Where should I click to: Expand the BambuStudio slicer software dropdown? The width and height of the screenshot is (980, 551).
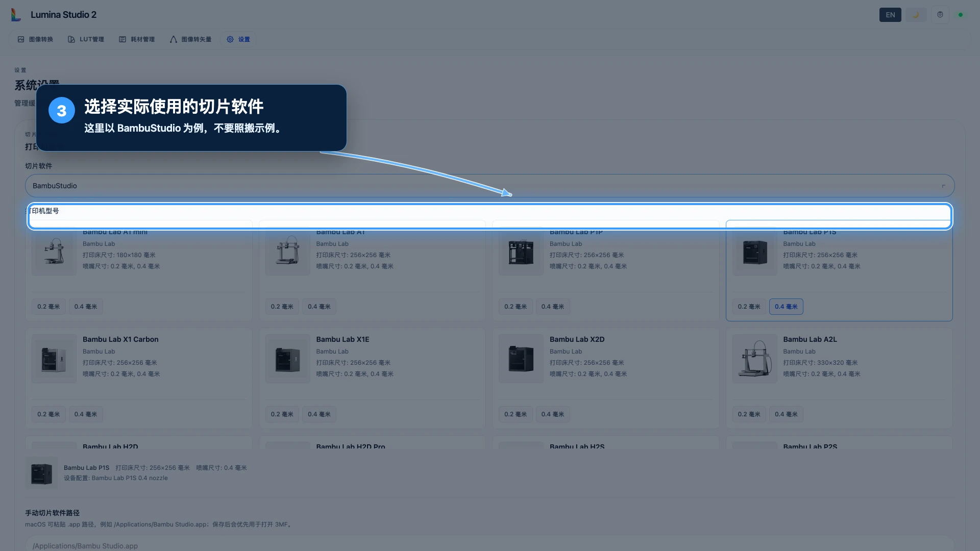[x=489, y=186]
